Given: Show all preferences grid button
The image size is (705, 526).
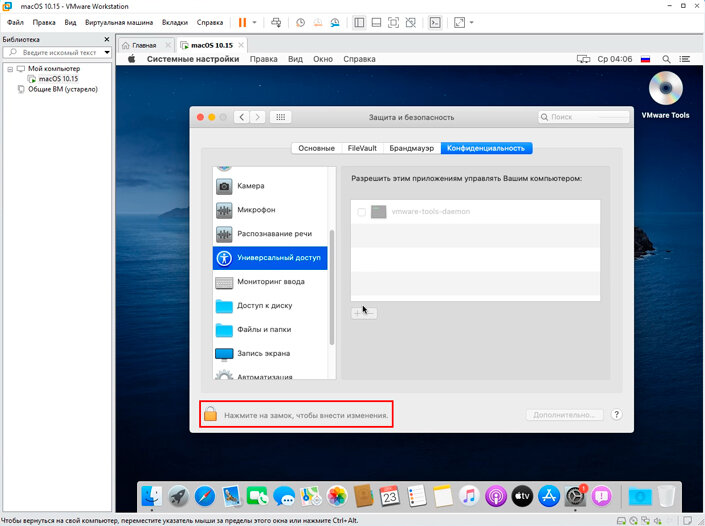Looking at the screenshot, I should [281, 117].
